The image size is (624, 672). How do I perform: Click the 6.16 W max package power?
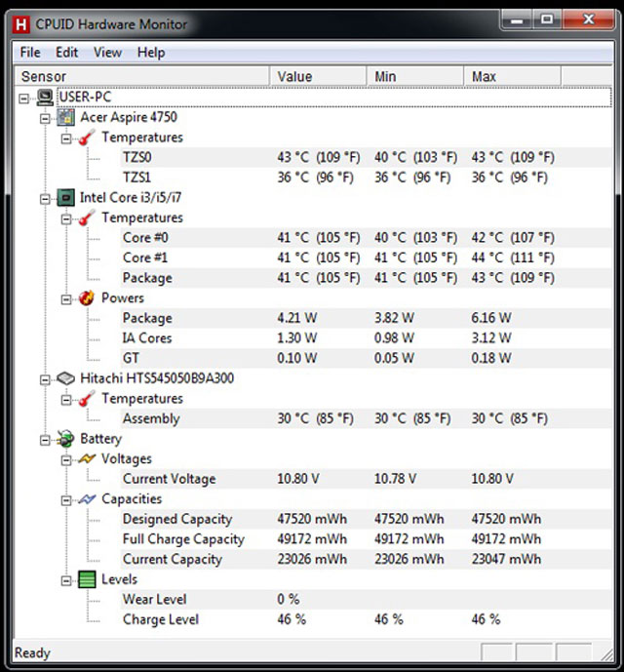tap(491, 318)
